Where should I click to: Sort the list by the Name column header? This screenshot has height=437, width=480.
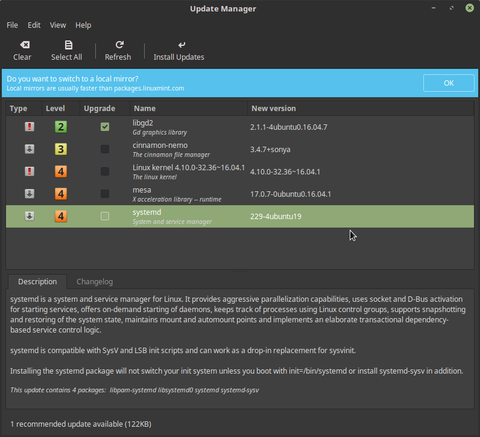pos(188,108)
